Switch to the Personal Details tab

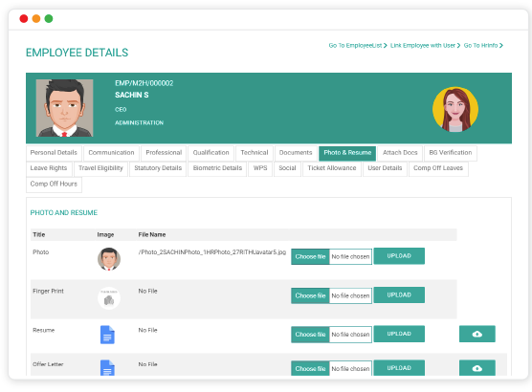(54, 153)
